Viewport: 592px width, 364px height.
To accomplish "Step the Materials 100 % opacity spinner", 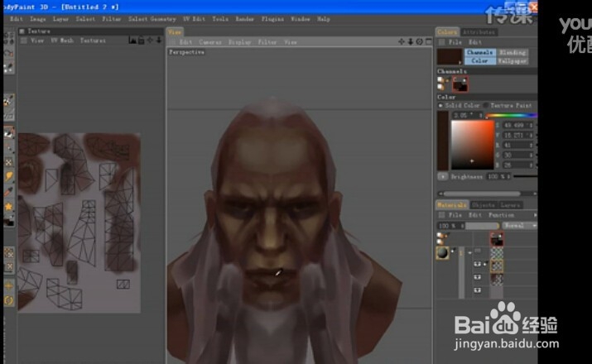I will tap(463, 226).
